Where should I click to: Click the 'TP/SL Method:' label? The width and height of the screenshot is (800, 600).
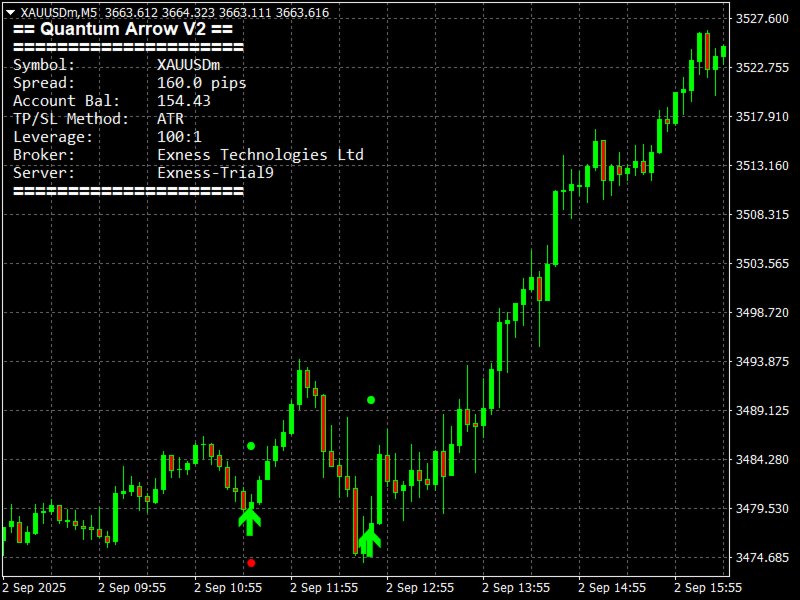71,119
